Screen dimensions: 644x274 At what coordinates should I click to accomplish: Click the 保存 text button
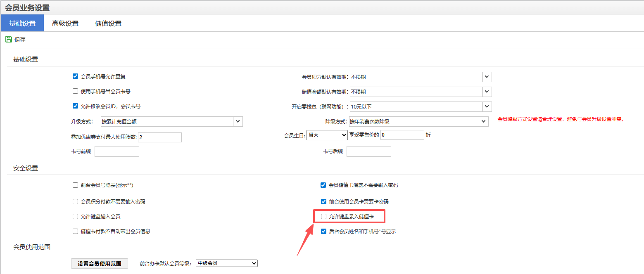[20, 40]
